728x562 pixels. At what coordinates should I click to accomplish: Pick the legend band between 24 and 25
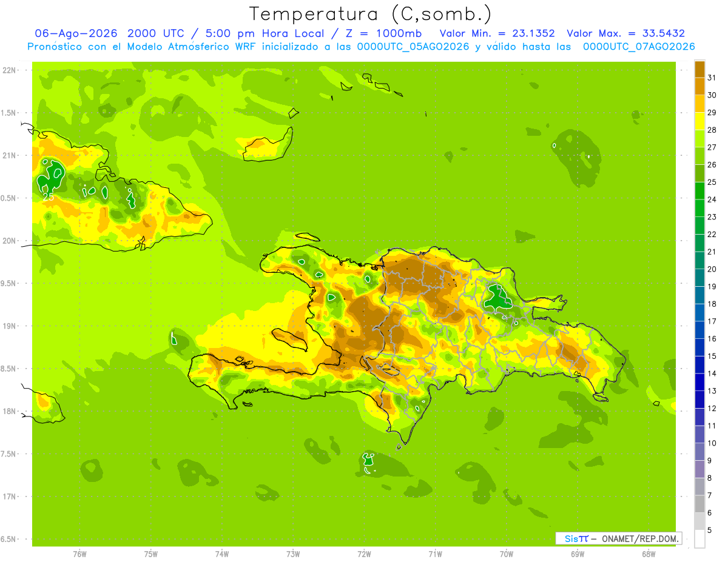699,190
